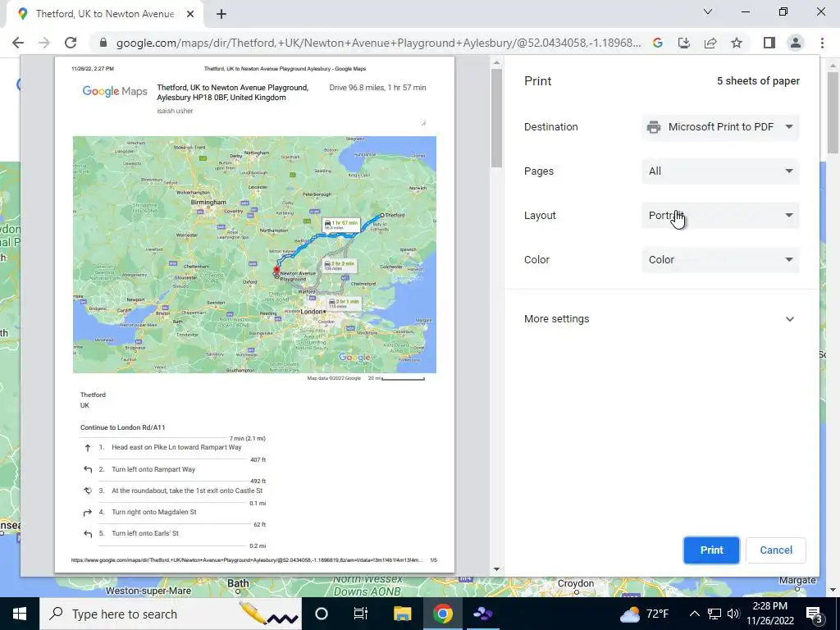Click the 'isaiah usher' name in preview
This screenshot has height=630, width=840.
[175, 111]
